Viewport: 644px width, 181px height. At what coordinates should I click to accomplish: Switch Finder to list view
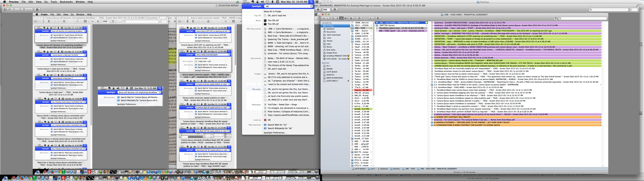tap(337, 18)
